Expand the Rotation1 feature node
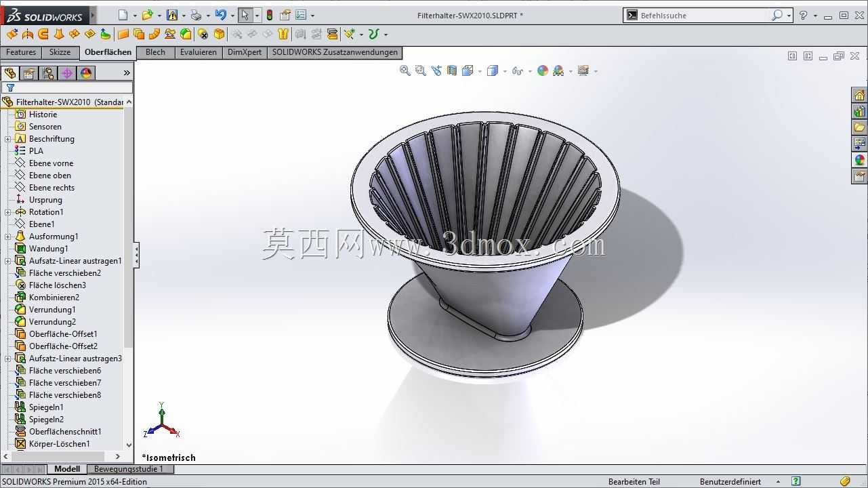Image resolution: width=868 pixels, height=488 pixels. tap(7, 212)
